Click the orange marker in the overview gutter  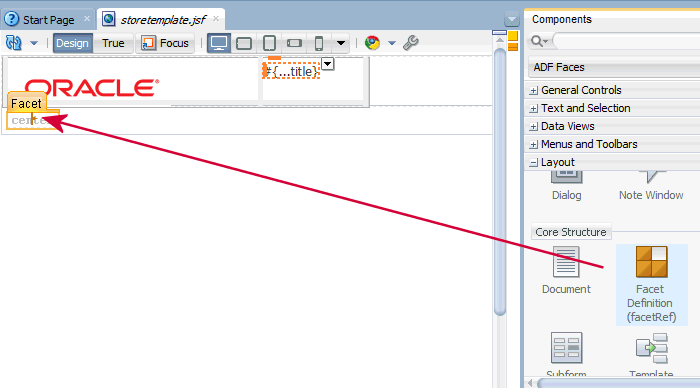pos(513,46)
